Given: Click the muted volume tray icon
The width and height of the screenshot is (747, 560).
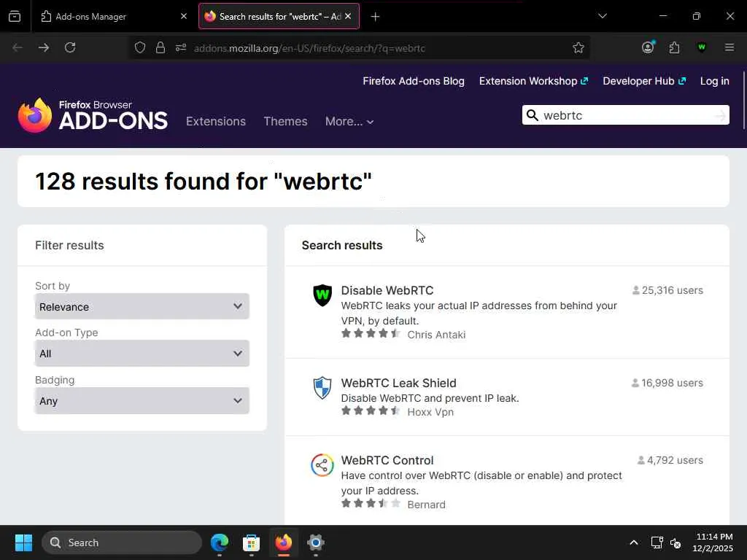Looking at the screenshot, I should [676, 542].
